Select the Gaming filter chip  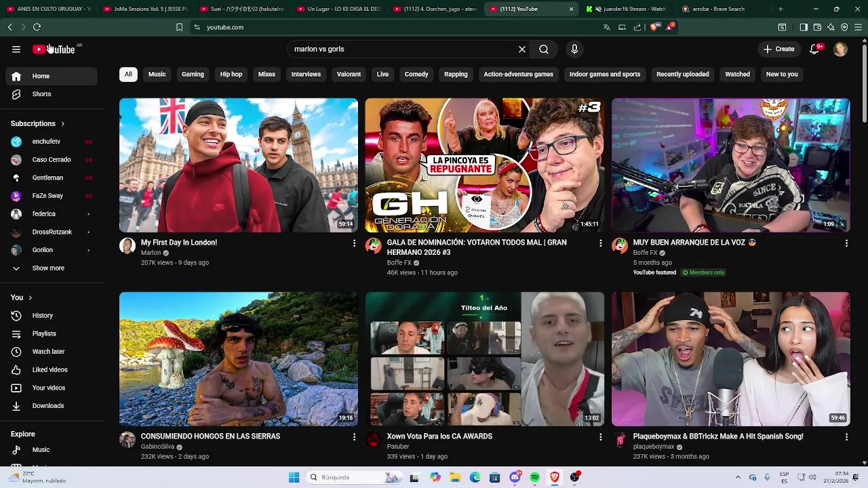[193, 75]
